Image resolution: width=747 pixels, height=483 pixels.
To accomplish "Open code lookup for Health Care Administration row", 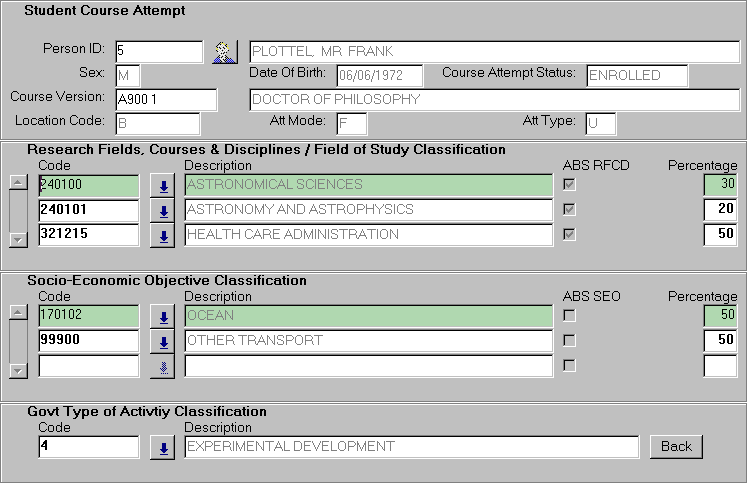I will click(x=161, y=235).
